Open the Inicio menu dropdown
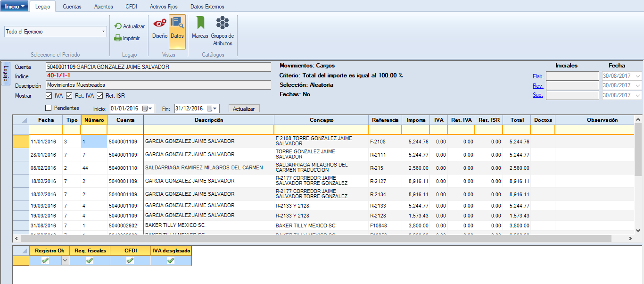This screenshot has width=644, height=284. [x=15, y=7]
